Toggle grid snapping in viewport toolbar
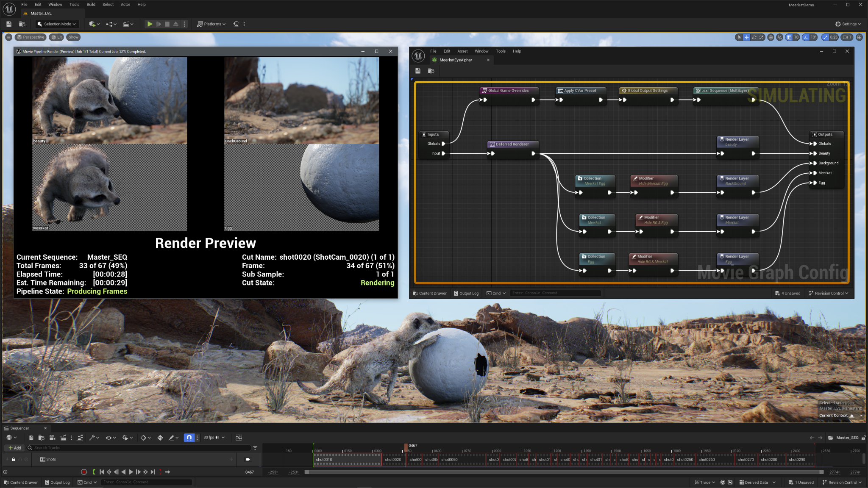Viewport: 868px width, 488px height. [789, 38]
